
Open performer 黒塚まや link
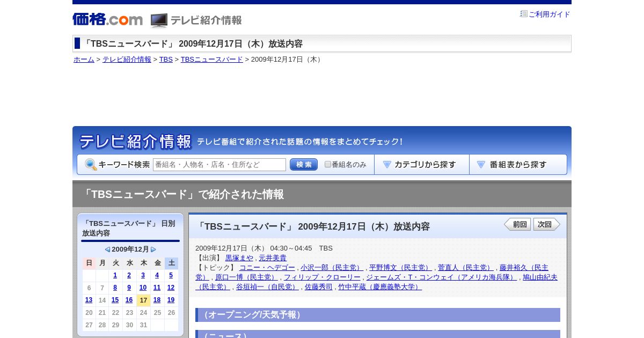tap(239, 258)
